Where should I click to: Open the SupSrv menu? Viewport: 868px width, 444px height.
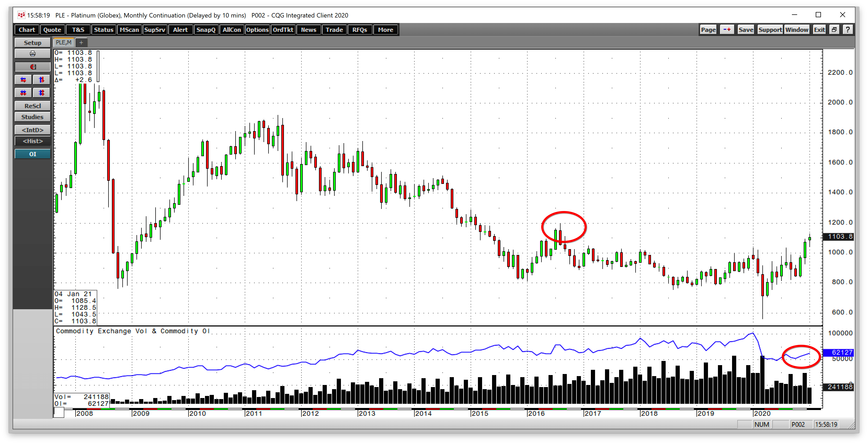[x=155, y=30]
